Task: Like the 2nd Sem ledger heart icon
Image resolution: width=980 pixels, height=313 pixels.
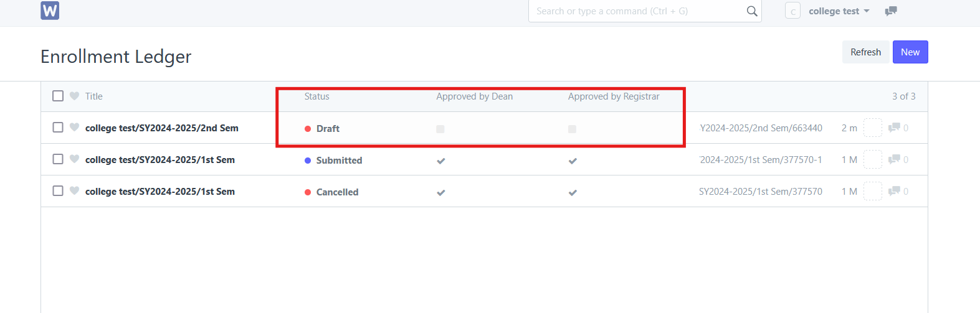Action: (74, 128)
